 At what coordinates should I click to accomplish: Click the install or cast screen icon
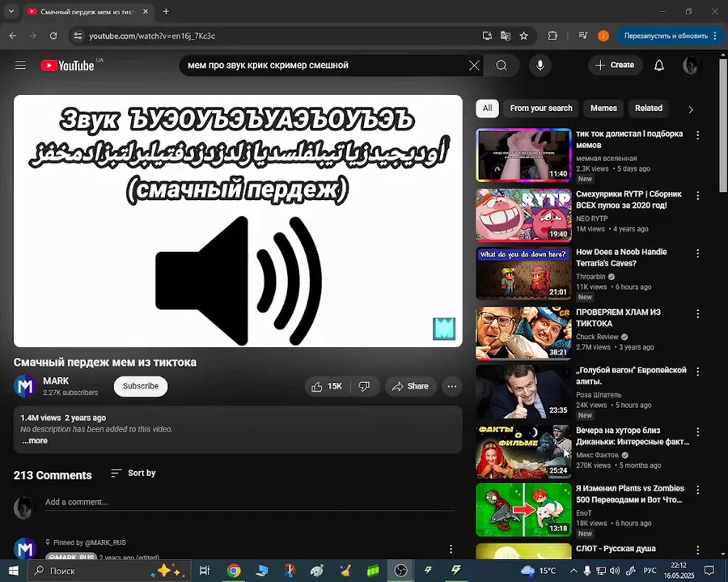487,36
